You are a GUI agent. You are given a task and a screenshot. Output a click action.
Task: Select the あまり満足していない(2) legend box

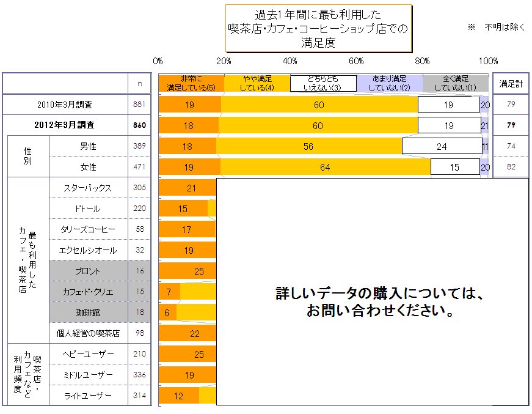[x=390, y=83]
